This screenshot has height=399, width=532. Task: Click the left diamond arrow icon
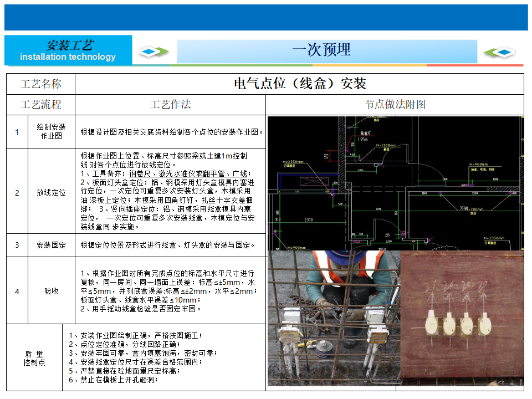[154, 52]
